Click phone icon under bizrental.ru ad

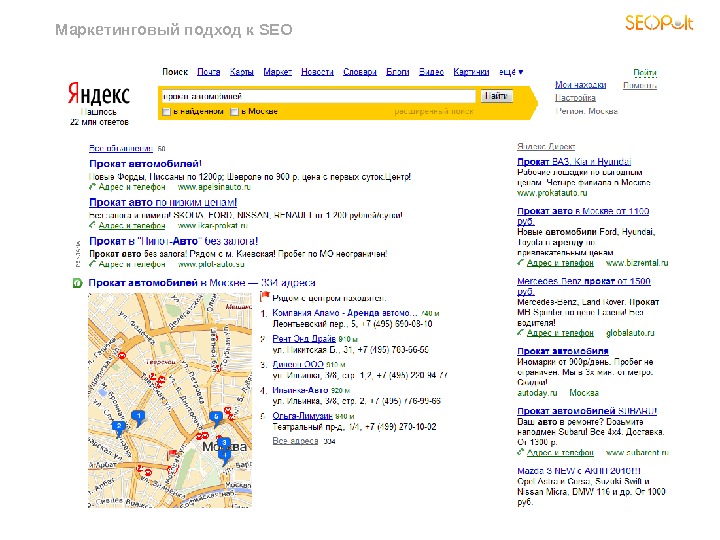520,263
